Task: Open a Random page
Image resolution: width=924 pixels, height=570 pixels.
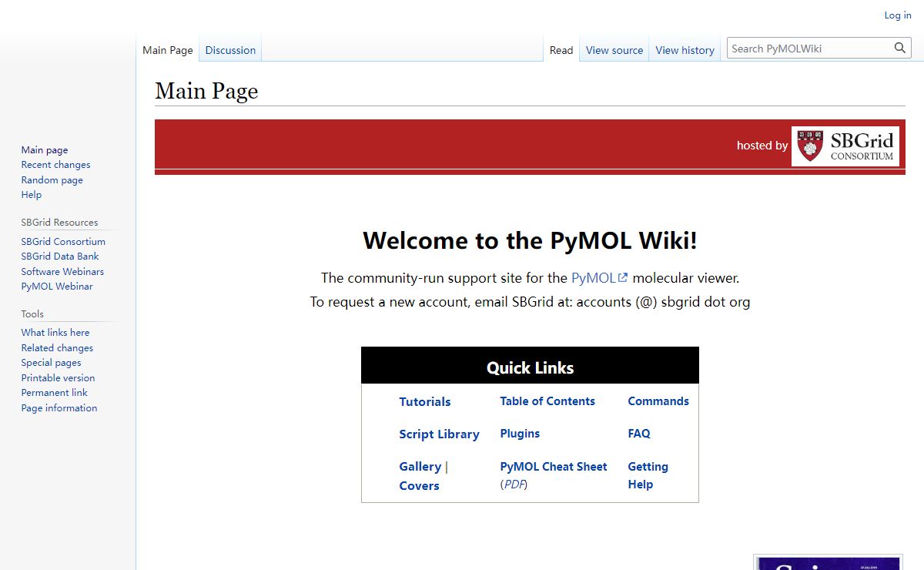Action: (x=52, y=180)
